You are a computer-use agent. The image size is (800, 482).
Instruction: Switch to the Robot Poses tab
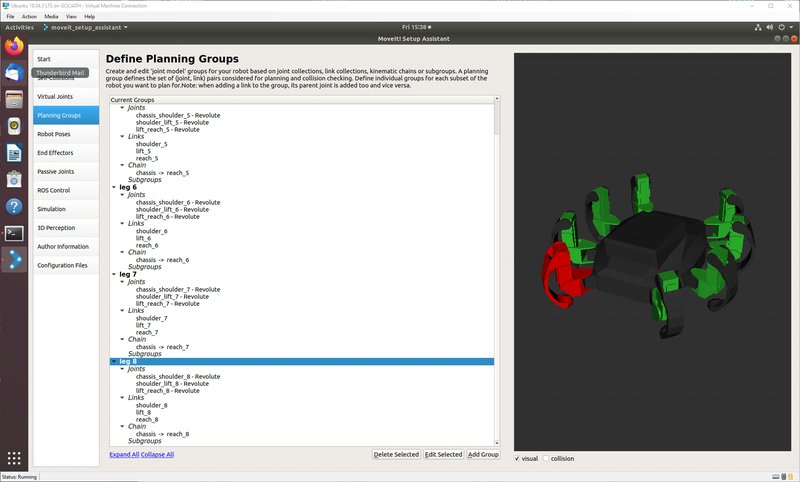(54, 133)
